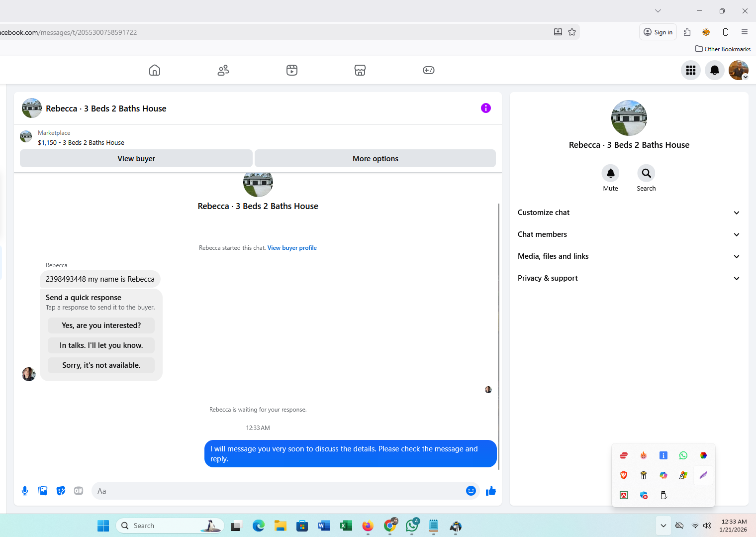The width and height of the screenshot is (756, 537).
Task: Open the GIF picker icon
Action: (79, 491)
